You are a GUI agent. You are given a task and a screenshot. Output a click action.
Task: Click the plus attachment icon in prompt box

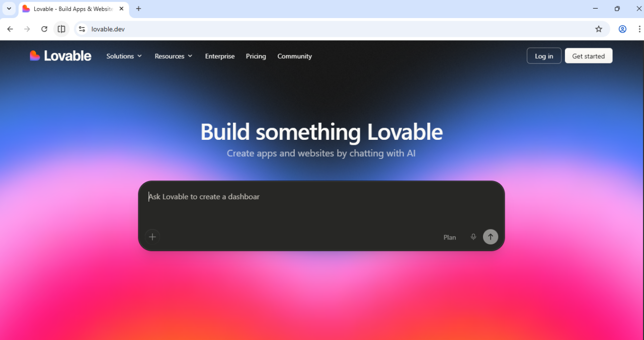[152, 237]
